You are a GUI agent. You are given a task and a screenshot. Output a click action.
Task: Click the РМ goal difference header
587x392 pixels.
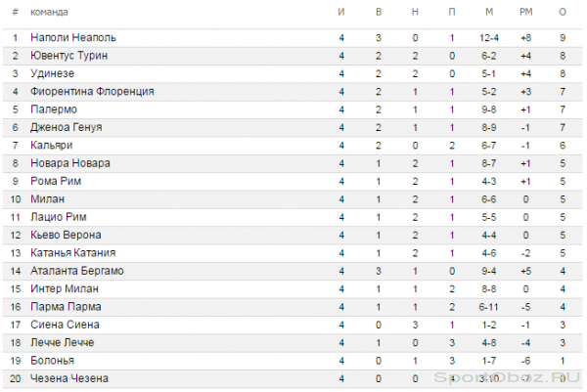(526, 12)
